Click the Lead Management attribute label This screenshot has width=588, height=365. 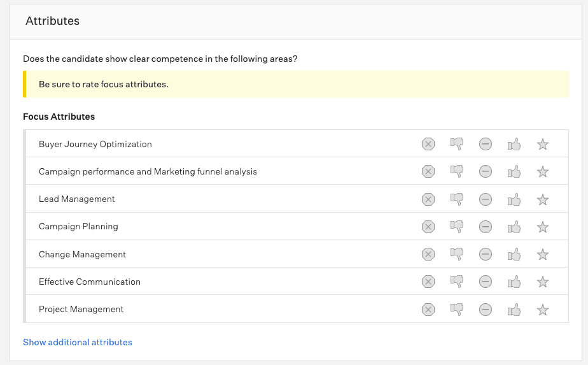(77, 199)
